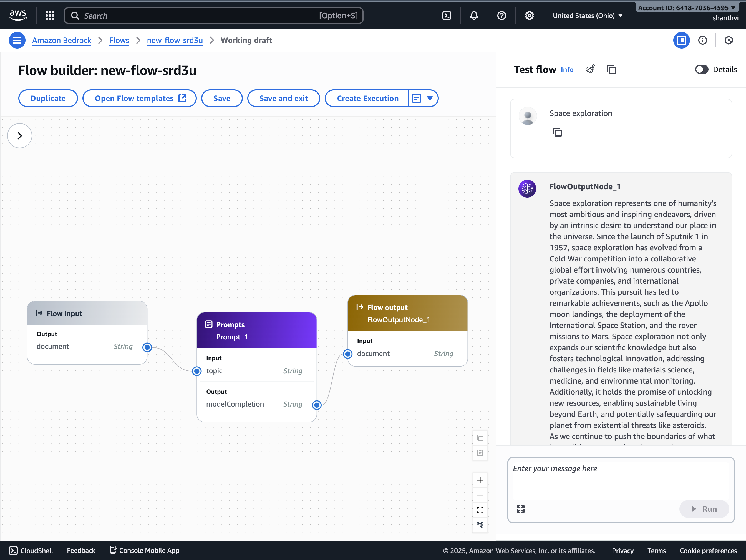
Task: Copy the 'Space exploration' message
Action: [557, 132]
